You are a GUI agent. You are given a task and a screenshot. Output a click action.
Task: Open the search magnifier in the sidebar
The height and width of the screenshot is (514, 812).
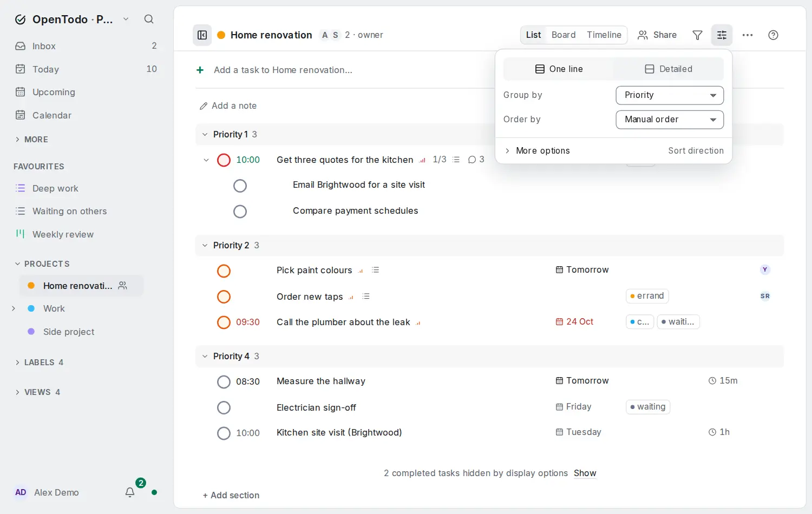[149, 19]
